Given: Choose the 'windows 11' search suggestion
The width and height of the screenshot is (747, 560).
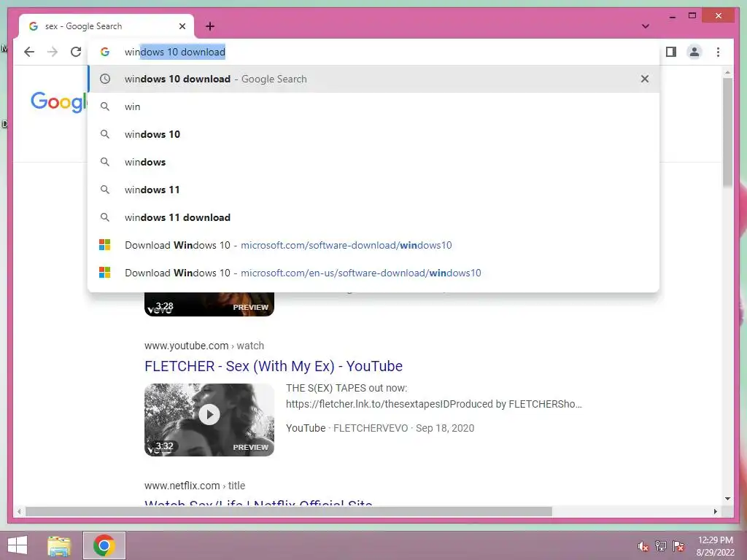Looking at the screenshot, I should click(373, 190).
